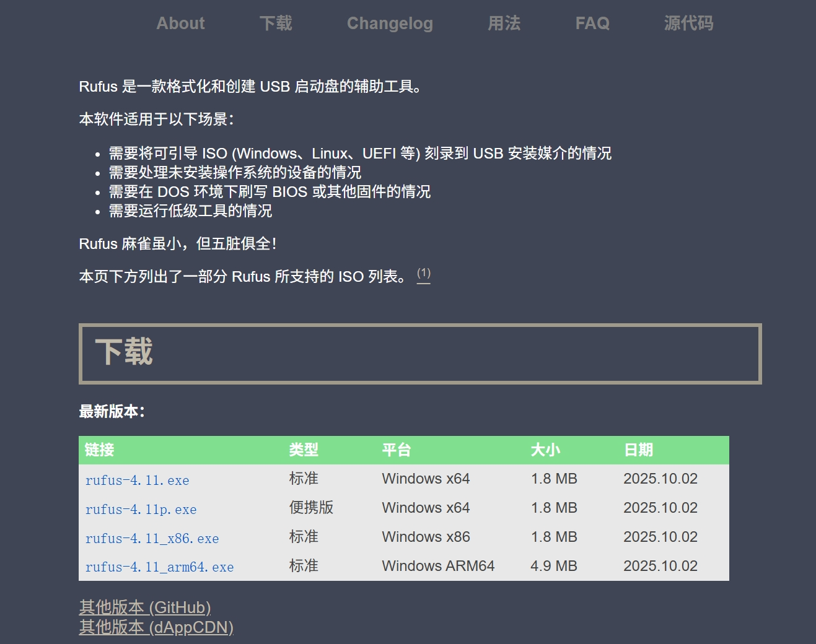
Task: Open 其他版本 (dAppCDN) link
Action: 156,627
